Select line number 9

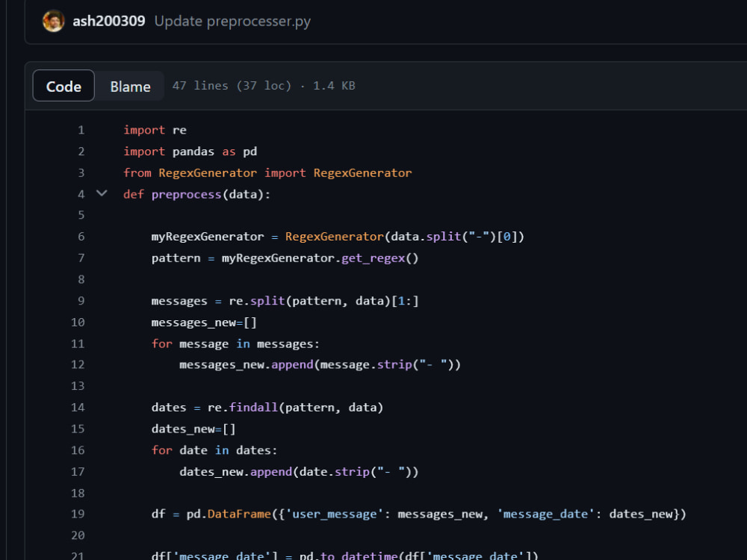[81, 301]
